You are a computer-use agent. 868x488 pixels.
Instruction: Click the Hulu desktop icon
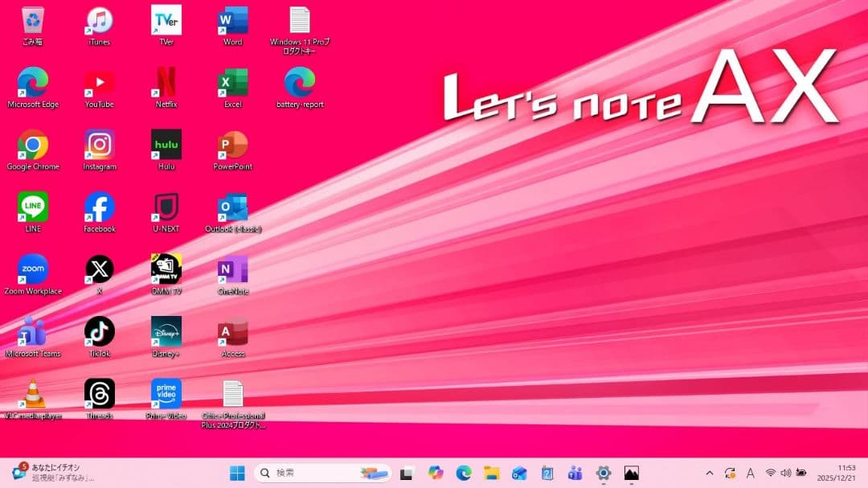(166, 146)
